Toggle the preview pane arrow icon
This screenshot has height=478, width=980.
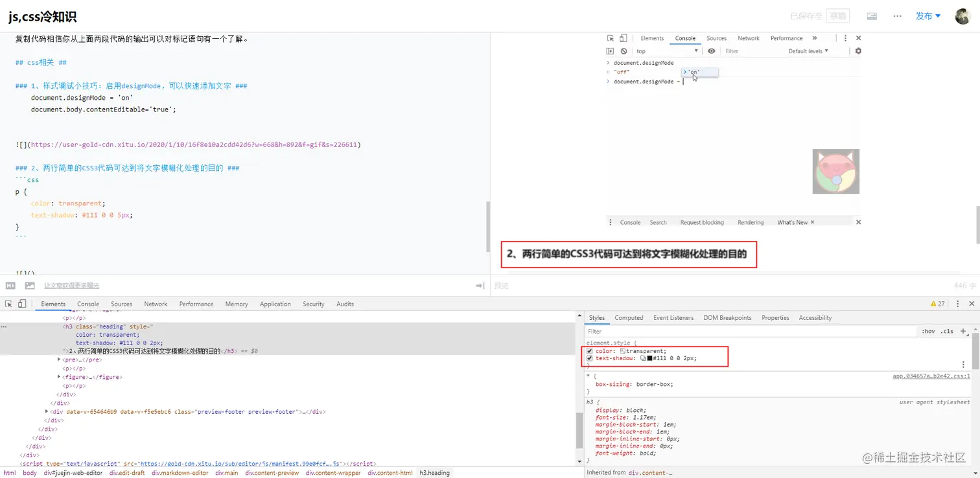pyautogui.click(x=480, y=286)
